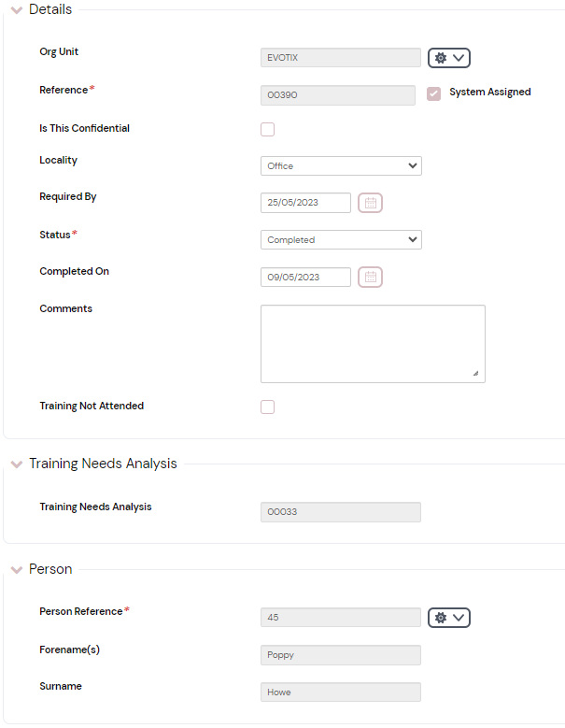The image size is (565, 728).
Task: Open the Locality dropdown showing Office
Action: 341,165
